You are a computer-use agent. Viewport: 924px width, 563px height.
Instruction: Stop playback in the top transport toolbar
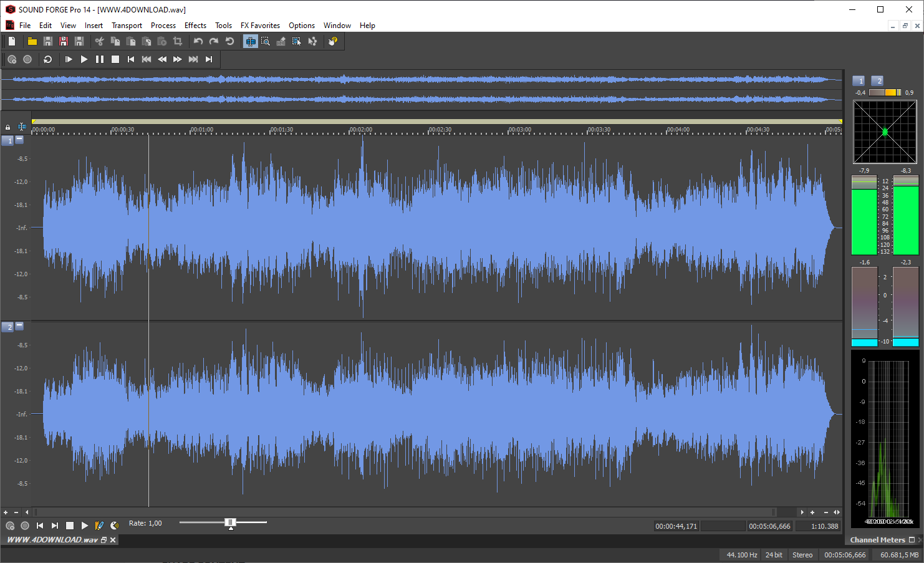(x=115, y=59)
